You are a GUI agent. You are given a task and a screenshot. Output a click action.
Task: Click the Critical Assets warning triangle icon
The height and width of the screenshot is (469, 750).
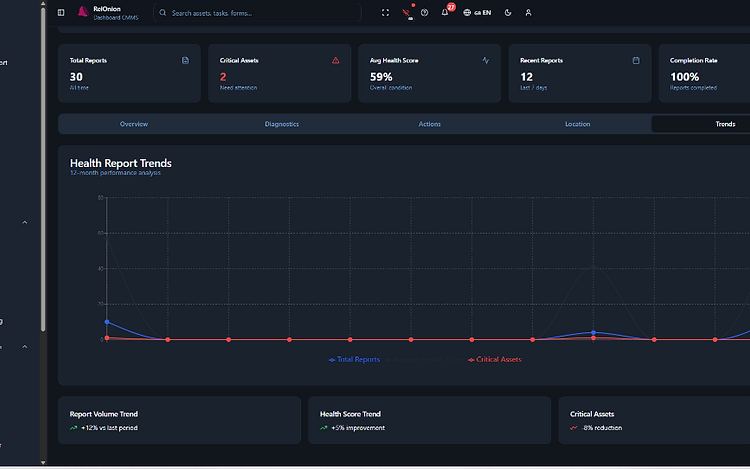coord(336,60)
